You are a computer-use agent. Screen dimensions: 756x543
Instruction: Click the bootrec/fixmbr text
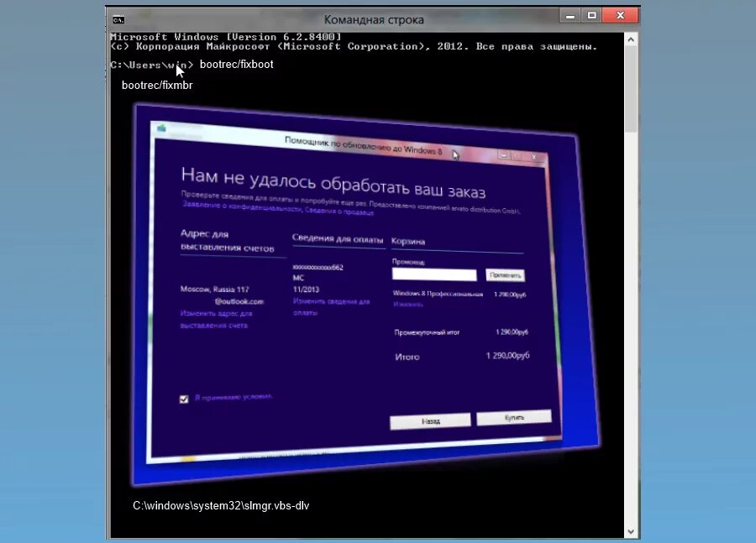[157, 86]
